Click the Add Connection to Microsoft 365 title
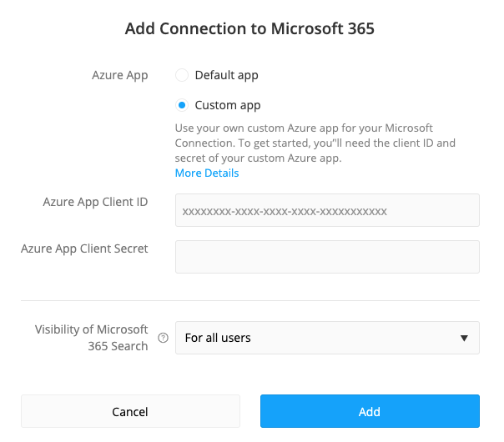The width and height of the screenshot is (504, 442). (x=249, y=28)
